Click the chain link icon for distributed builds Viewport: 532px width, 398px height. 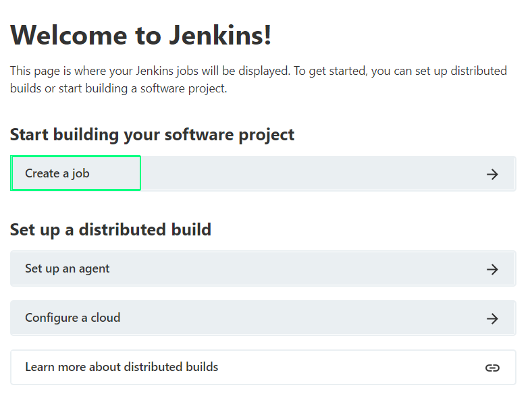(x=492, y=368)
